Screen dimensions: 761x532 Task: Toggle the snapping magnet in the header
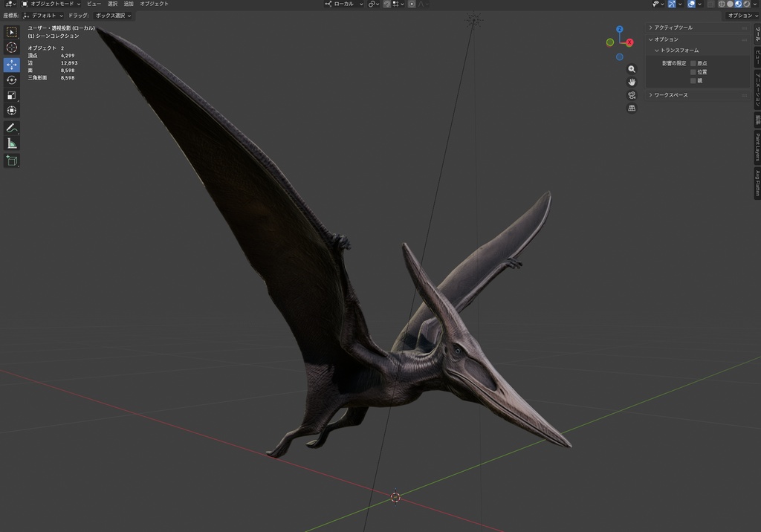point(387,4)
